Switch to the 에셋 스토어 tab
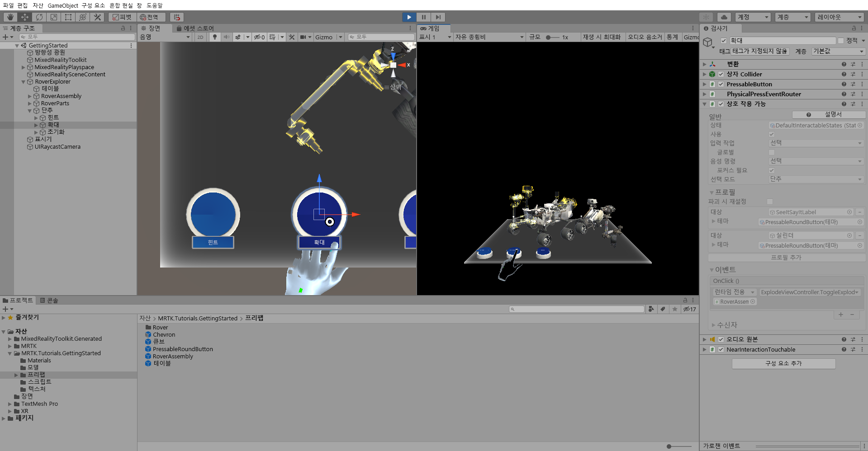This screenshot has height=451, width=868. (195, 28)
